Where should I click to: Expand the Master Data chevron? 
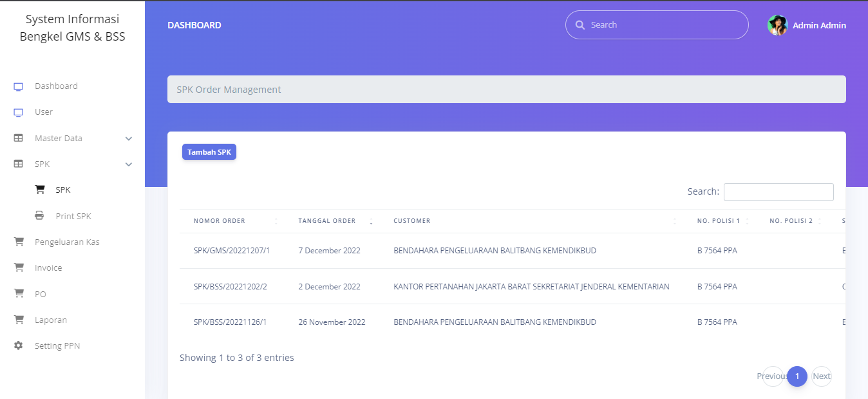pos(129,139)
